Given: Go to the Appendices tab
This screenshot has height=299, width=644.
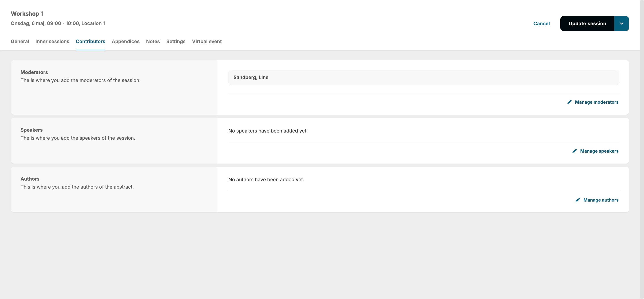Looking at the screenshot, I should [x=125, y=42].
